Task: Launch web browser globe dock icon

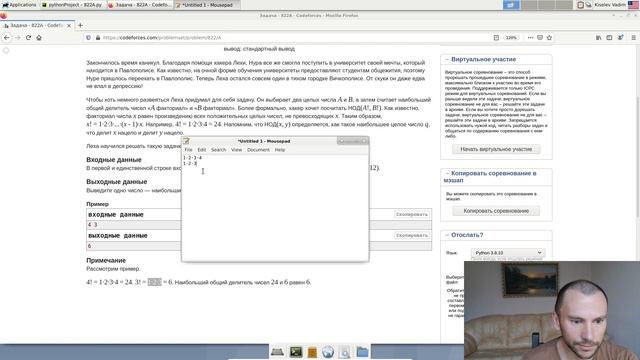Action: [328, 352]
